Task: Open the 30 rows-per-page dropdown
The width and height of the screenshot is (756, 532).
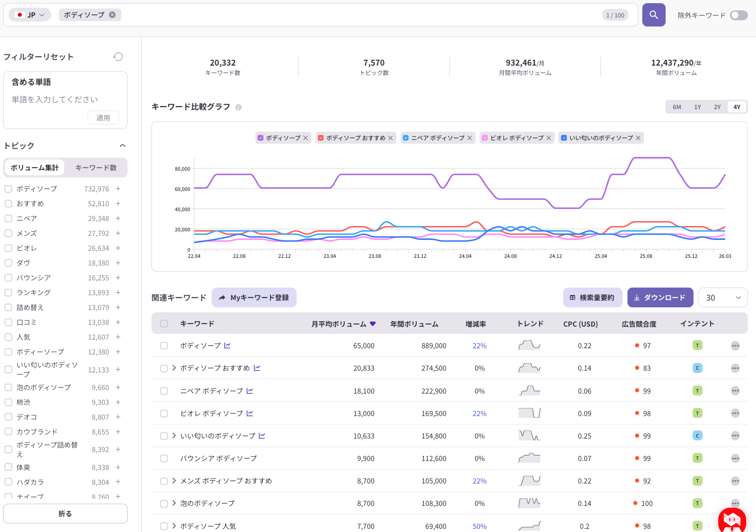Action: tap(723, 297)
